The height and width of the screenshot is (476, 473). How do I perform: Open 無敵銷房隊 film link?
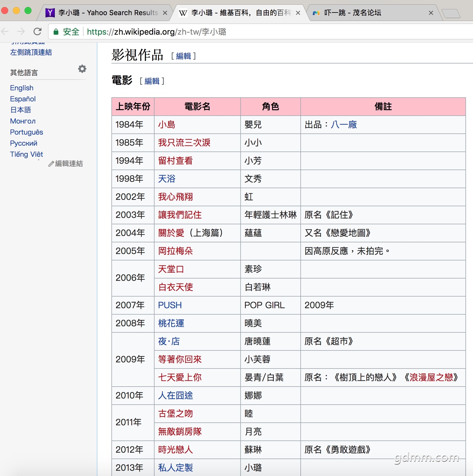pyautogui.click(x=180, y=432)
